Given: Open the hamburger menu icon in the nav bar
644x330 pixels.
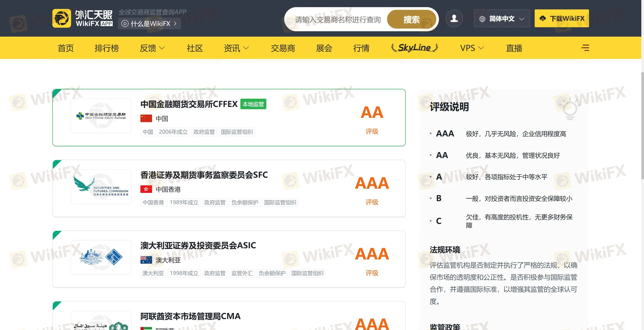Looking at the screenshot, I should pyautogui.click(x=585, y=48).
